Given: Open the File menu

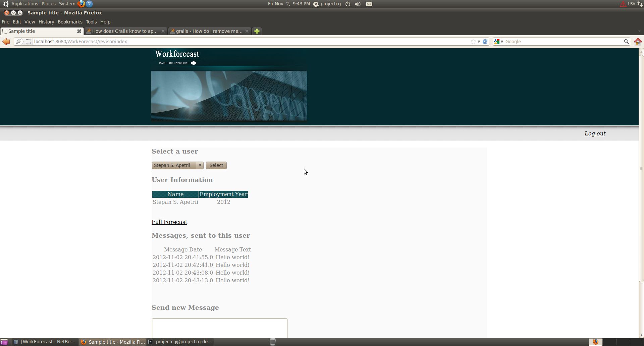Looking at the screenshot, I should 5,22.
